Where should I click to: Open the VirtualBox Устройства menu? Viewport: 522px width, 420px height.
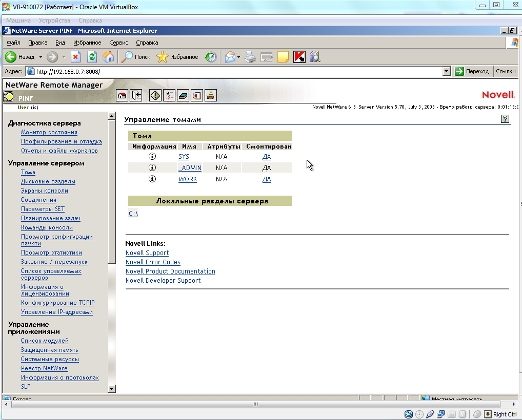(54, 20)
